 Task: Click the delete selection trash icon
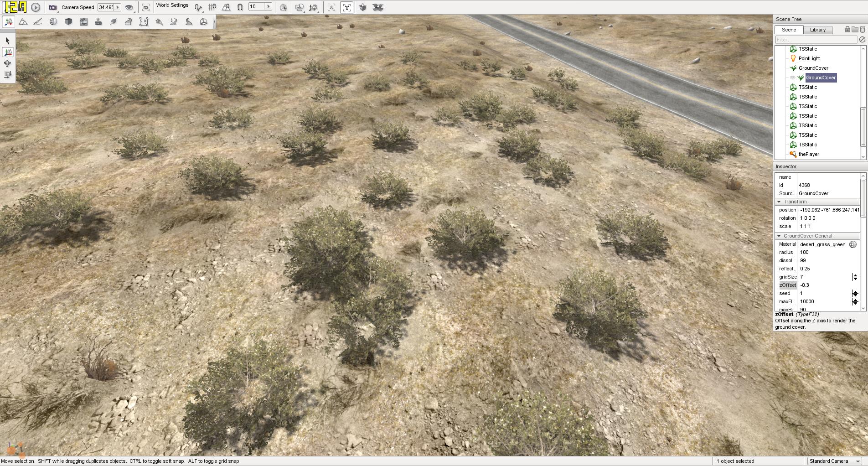862,29
